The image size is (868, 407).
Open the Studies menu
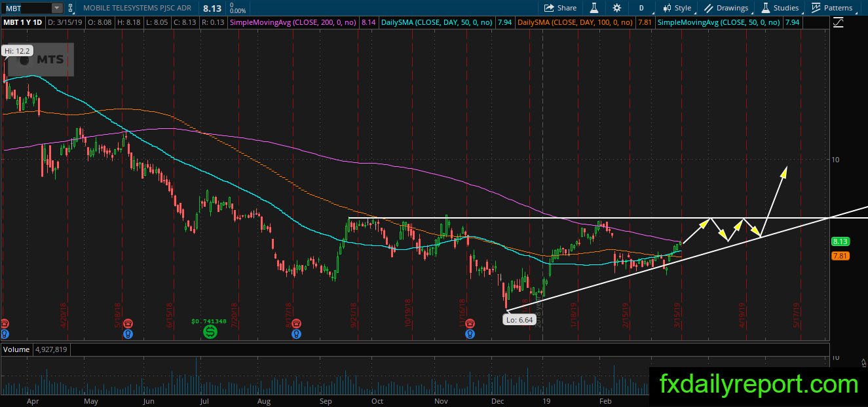pos(780,8)
